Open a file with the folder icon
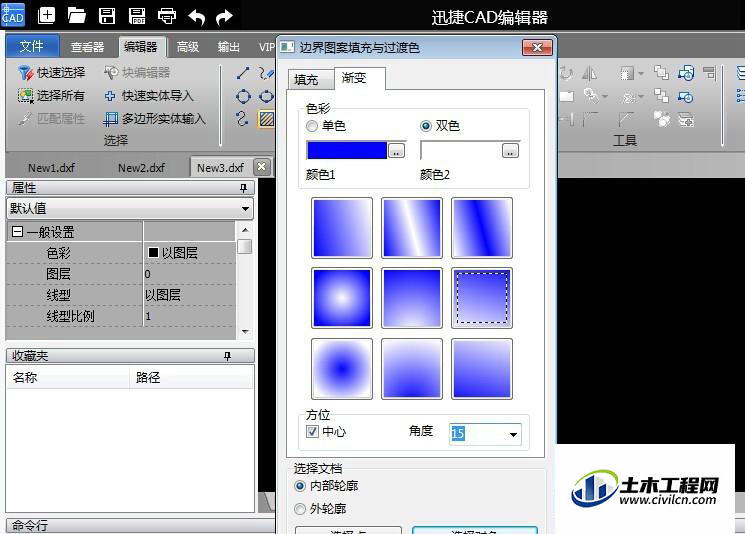745x534 pixels. [76, 16]
